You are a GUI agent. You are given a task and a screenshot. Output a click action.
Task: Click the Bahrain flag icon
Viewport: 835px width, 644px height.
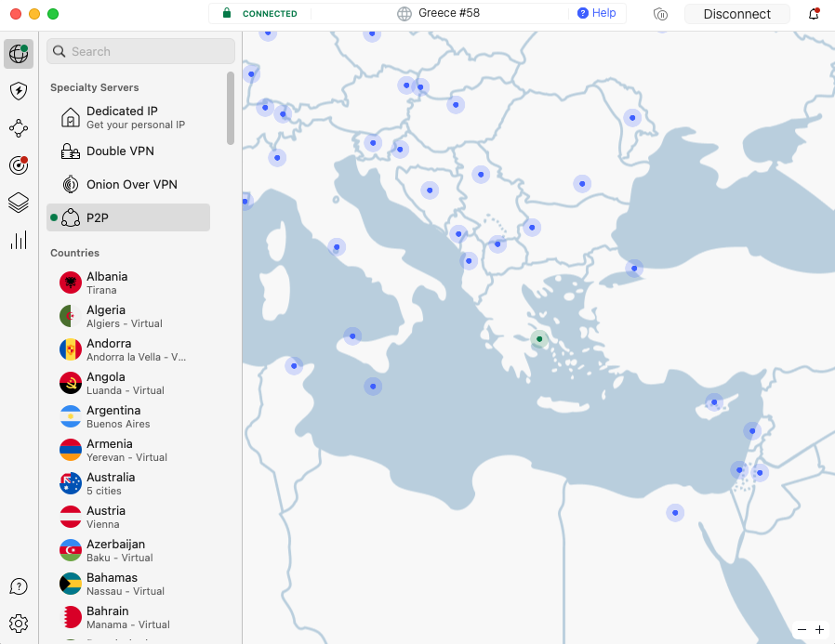(x=71, y=617)
